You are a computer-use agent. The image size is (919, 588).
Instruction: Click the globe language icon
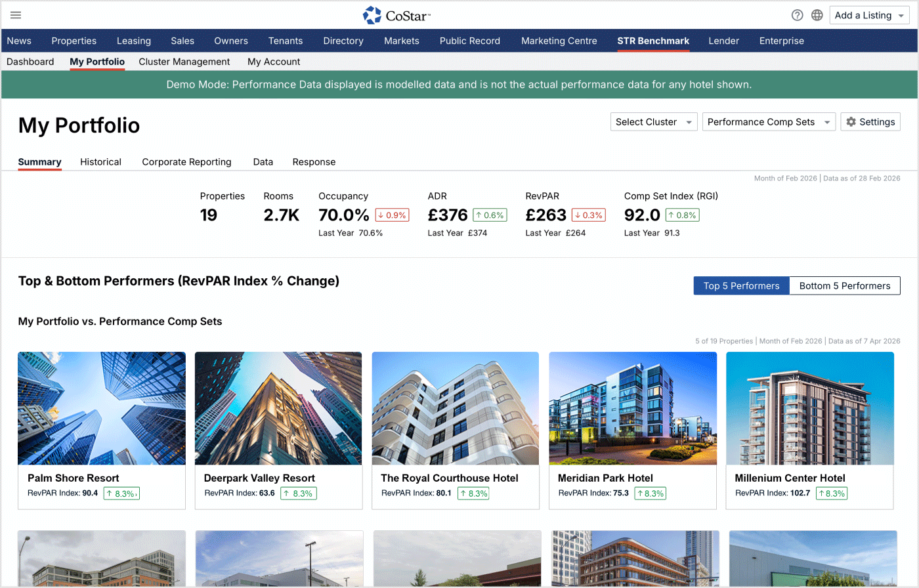(817, 15)
